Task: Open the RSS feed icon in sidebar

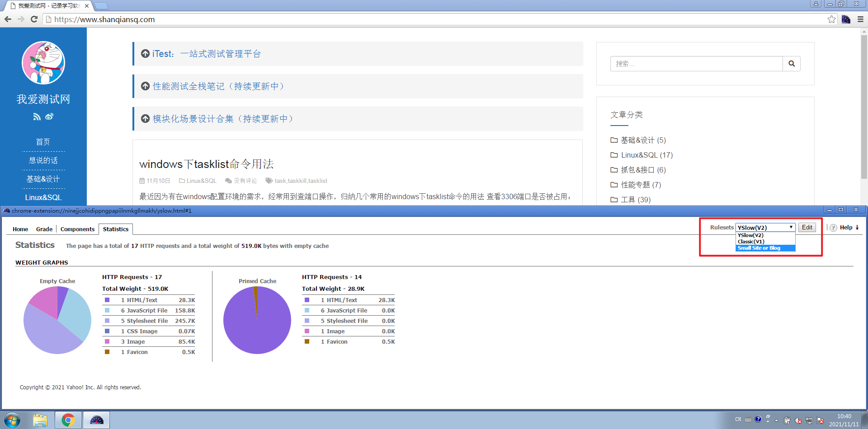Action: tap(37, 117)
